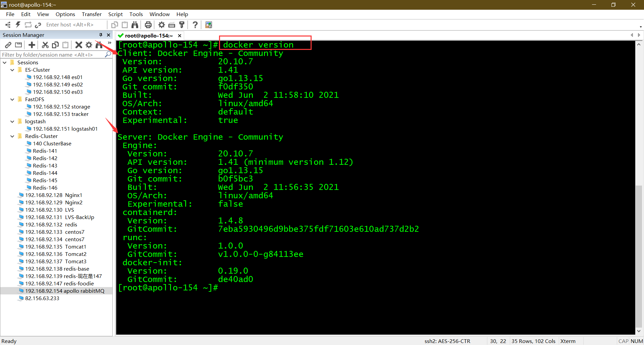The image size is (644, 345).
Task: Open toolbar options dropdown arrow
Action: 640,27
